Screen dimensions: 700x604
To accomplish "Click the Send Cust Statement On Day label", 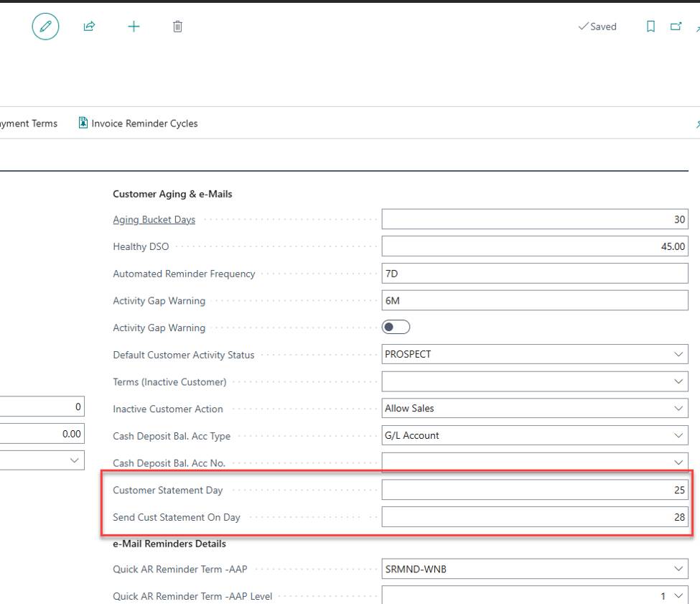I will point(177,517).
